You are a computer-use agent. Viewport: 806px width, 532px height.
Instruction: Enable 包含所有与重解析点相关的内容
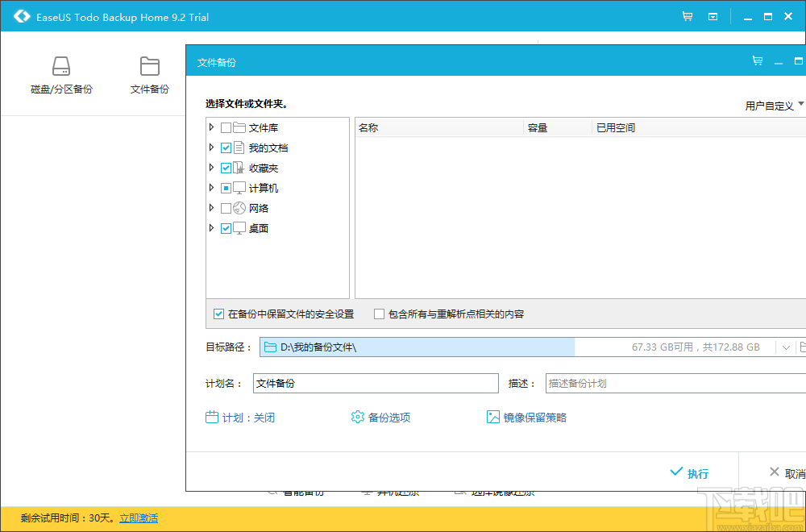click(379, 314)
